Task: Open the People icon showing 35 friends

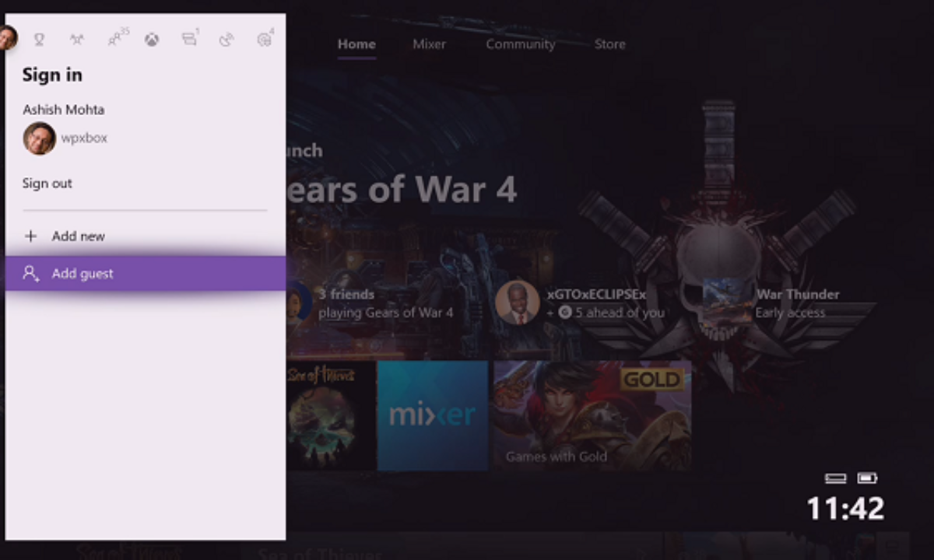Action: [117, 37]
